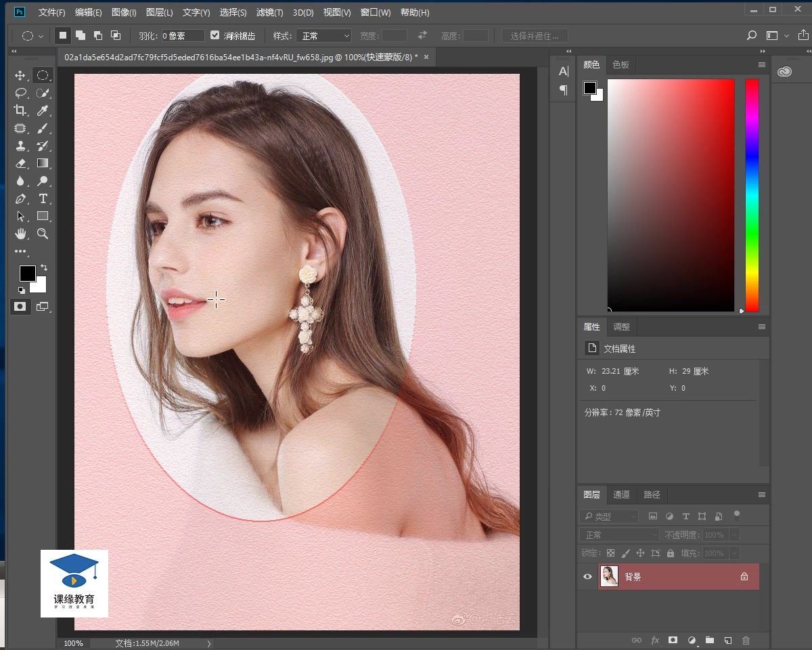The width and height of the screenshot is (812, 650).
Task: Select the Horizontal Type tool
Action: point(43,198)
